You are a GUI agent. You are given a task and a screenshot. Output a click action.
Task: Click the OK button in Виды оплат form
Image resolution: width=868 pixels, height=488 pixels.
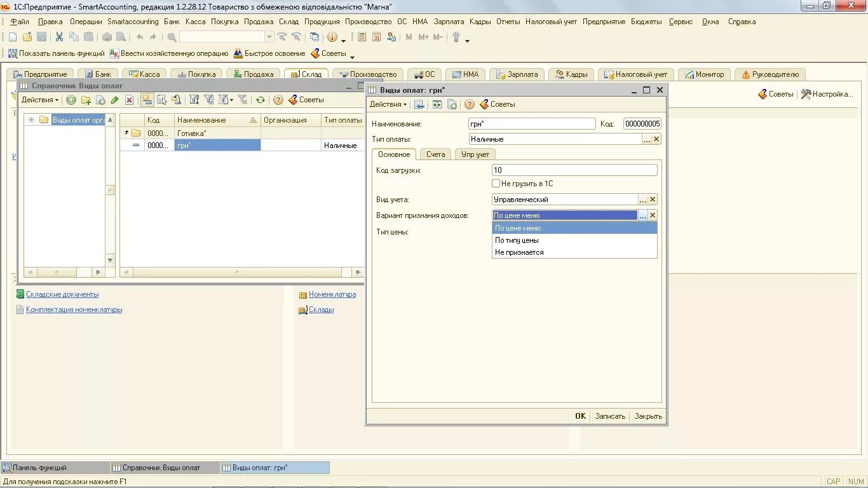pyautogui.click(x=580, y=416)
